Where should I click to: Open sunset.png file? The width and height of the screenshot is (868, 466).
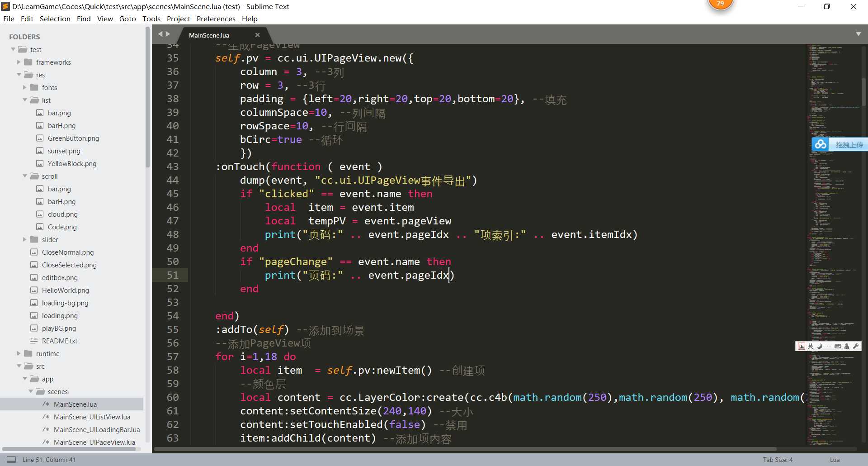coord(64,151)
